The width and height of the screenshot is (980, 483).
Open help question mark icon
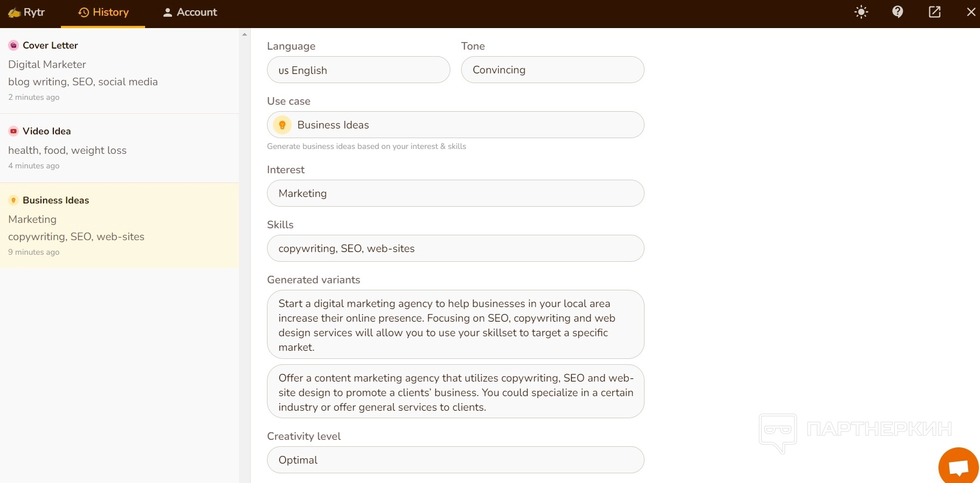point(897,12)
